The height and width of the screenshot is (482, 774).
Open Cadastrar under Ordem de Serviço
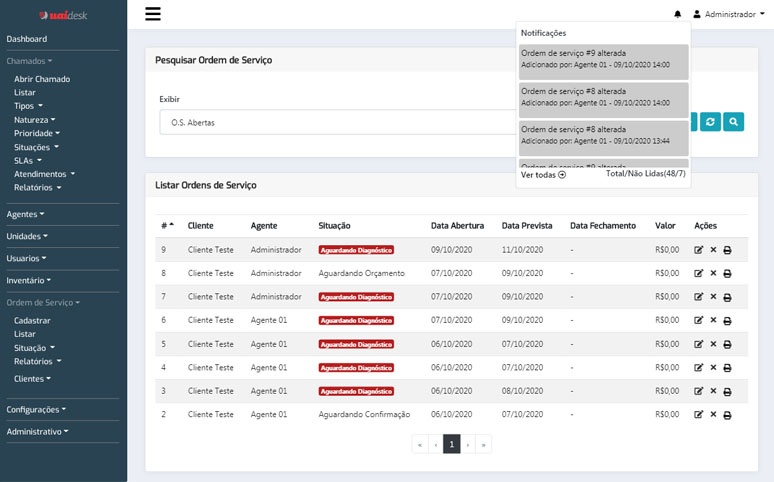pyautogui.click(x=32, y=321)
